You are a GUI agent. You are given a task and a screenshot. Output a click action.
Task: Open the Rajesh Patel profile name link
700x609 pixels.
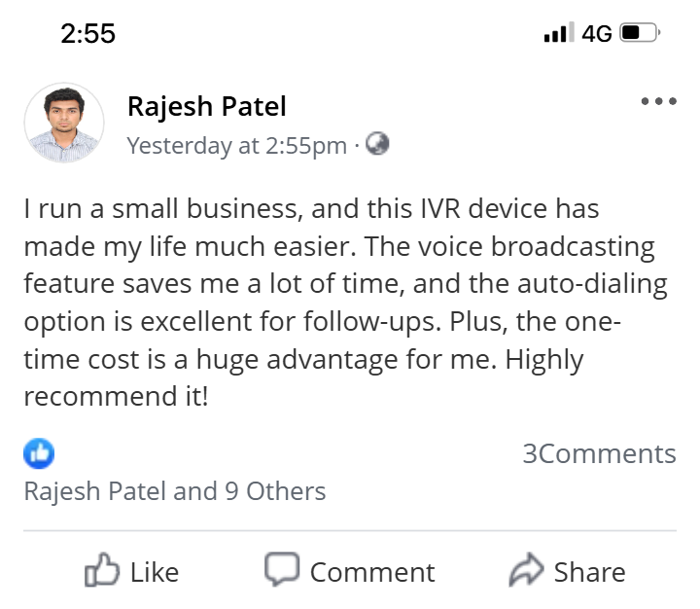pyautogui.click(x=207, y=106)
